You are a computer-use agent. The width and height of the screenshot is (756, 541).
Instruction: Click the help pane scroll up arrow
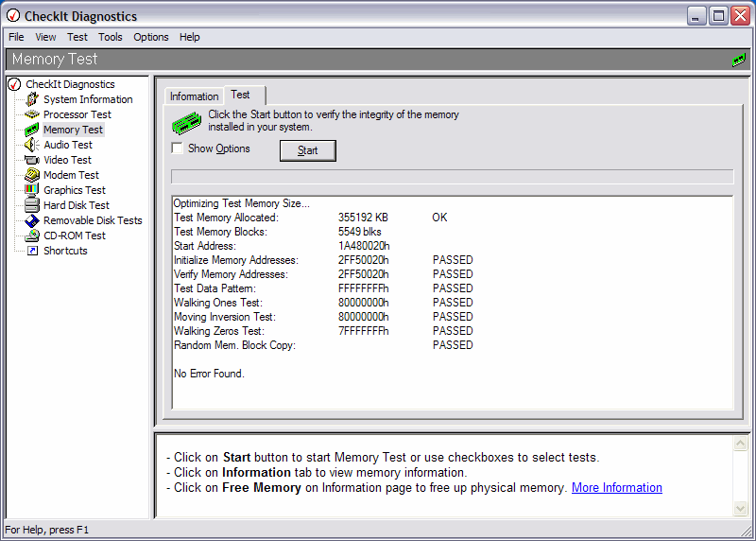(740, 443)
